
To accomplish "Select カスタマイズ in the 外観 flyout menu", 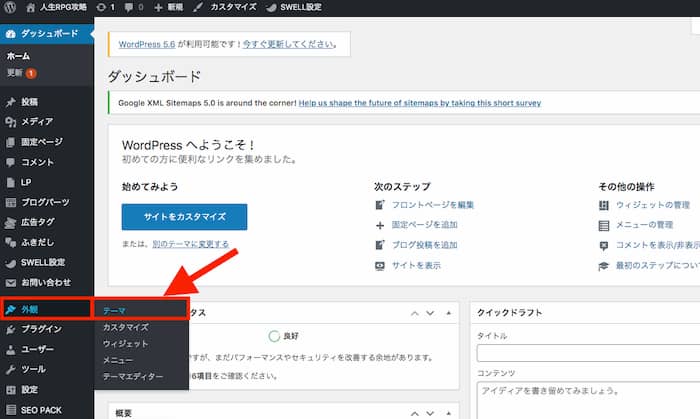I will pos(126,327).
